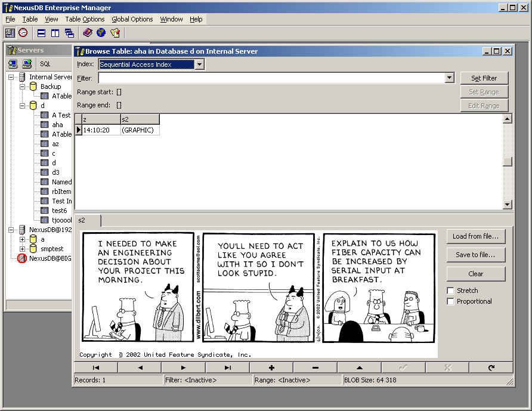Toggle the Stretch checkbox

pyautogui.click(x=450, y=291)
